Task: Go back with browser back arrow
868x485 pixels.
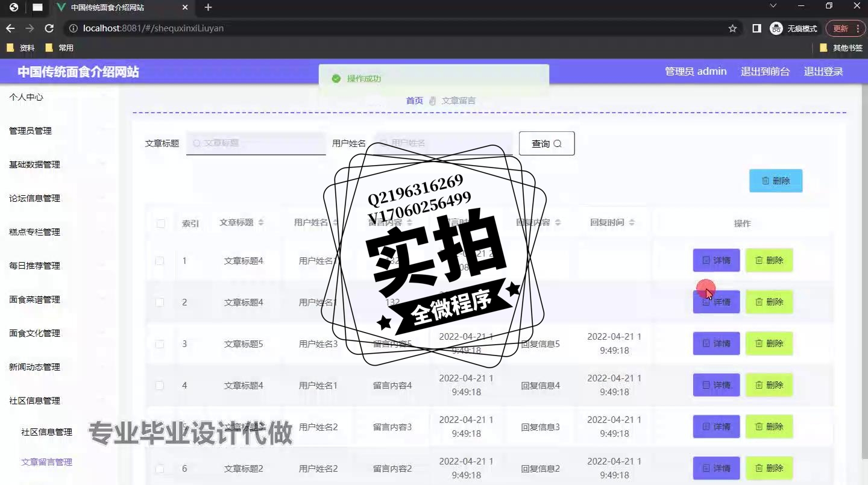Action: (x=10, y=28)
